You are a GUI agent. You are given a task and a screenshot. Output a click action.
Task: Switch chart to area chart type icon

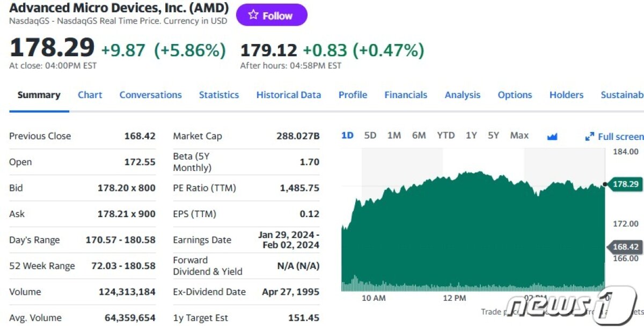(x=552, y=136)
